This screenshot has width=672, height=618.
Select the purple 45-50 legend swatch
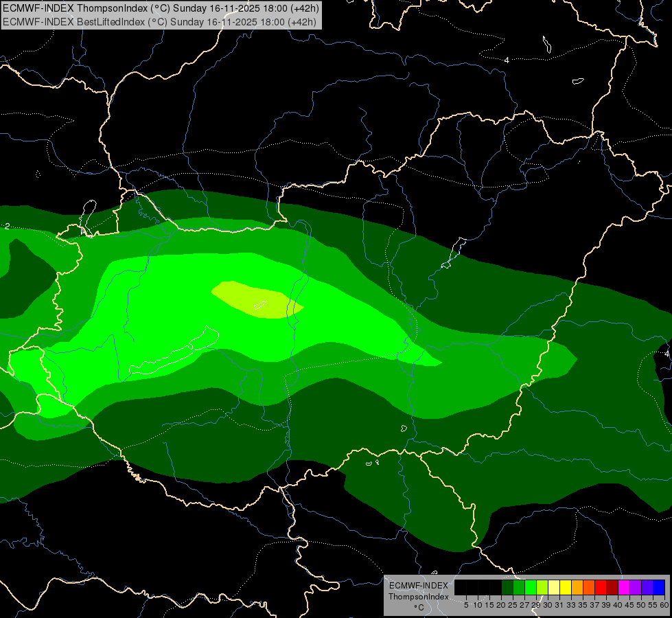click(635, 587)
